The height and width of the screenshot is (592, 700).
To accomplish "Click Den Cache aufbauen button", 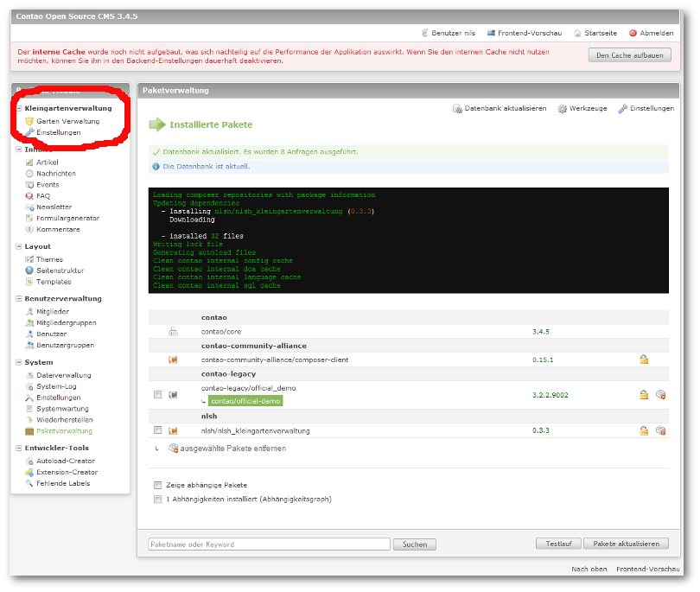I will [629, 55].
